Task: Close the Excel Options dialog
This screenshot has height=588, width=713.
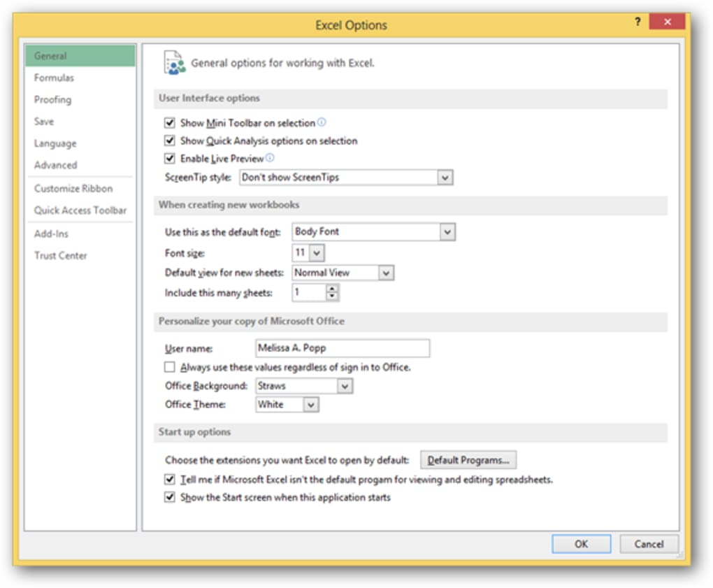Action: pyautogui.click(x=667, y=22)
